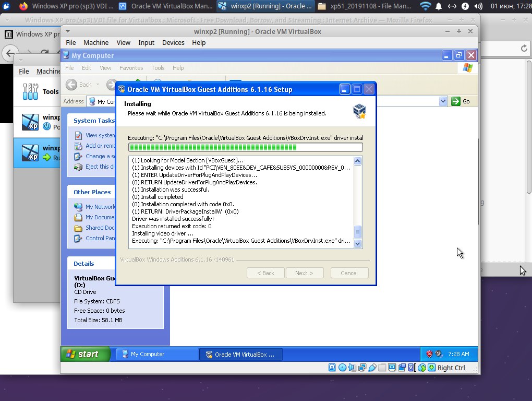The image size is (532, 401).
Task: Click the clock showing 7:28 AM
Action: (x=458, y=354)
